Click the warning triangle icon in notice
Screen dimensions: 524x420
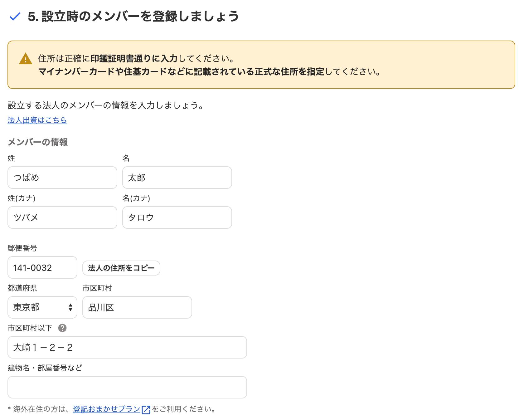coord(25,59)
